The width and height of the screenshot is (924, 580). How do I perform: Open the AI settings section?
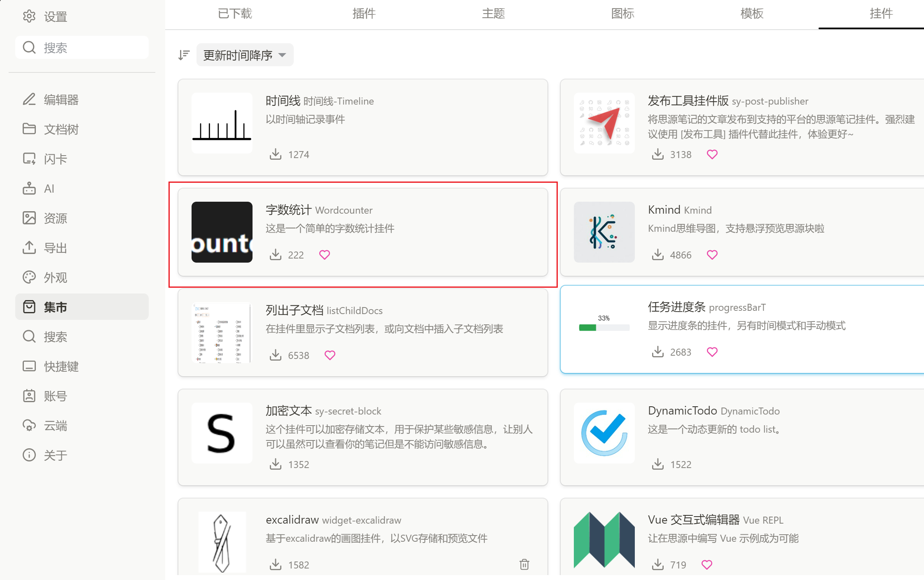pos(49,189)
